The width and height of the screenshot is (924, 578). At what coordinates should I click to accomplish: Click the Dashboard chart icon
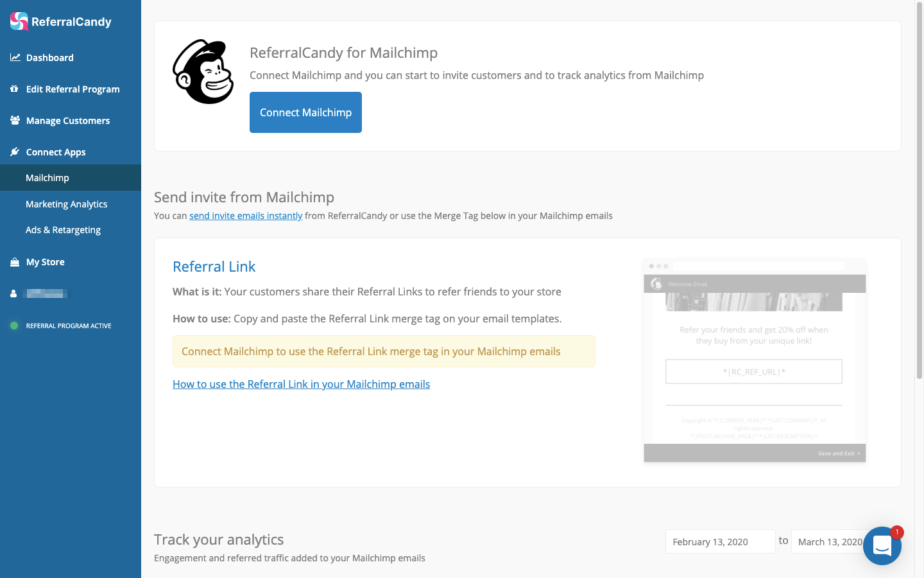coord(15,57)
